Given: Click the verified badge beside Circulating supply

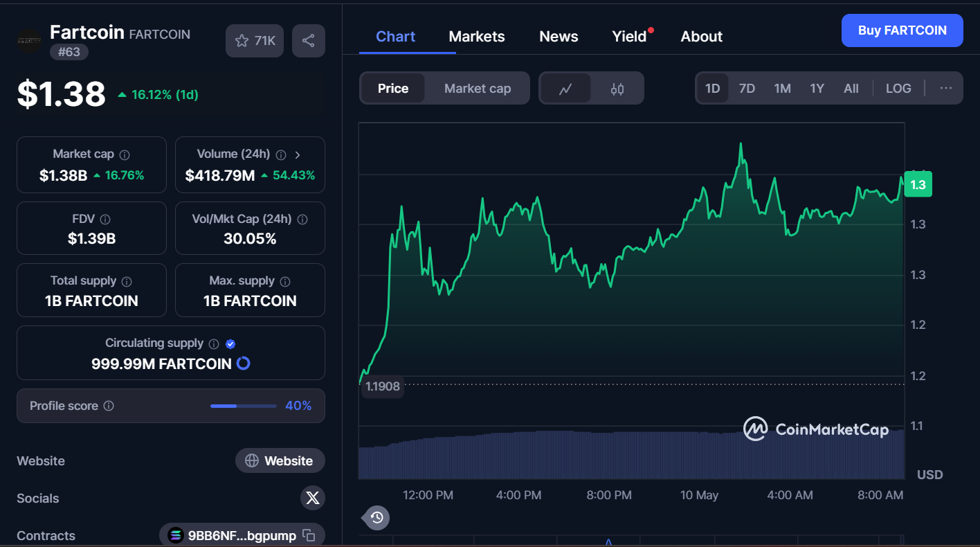Looking at the screenshot, I should 231,344.
